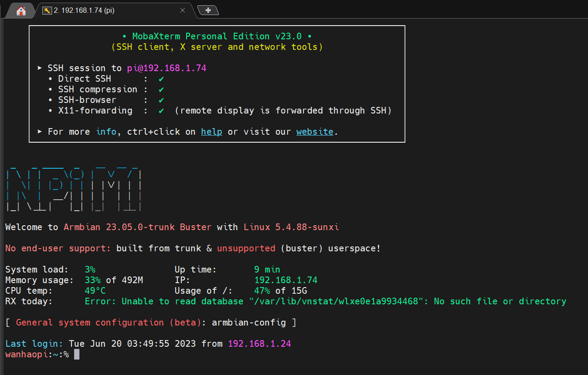588x375 pixels.
Task: Click the X11-forwarding check mark
Action: [x=161, y=110]
